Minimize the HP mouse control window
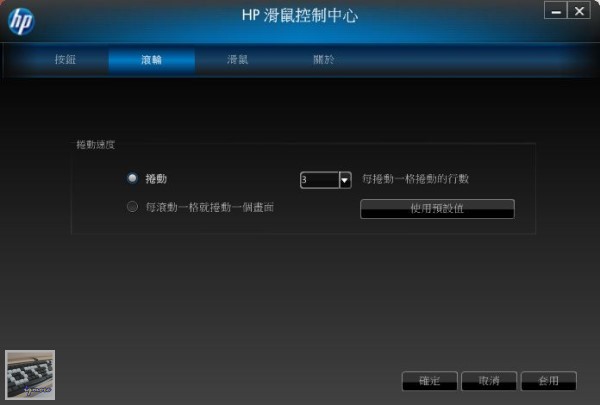This screenshot has width=600, height=405. (556, 10)
